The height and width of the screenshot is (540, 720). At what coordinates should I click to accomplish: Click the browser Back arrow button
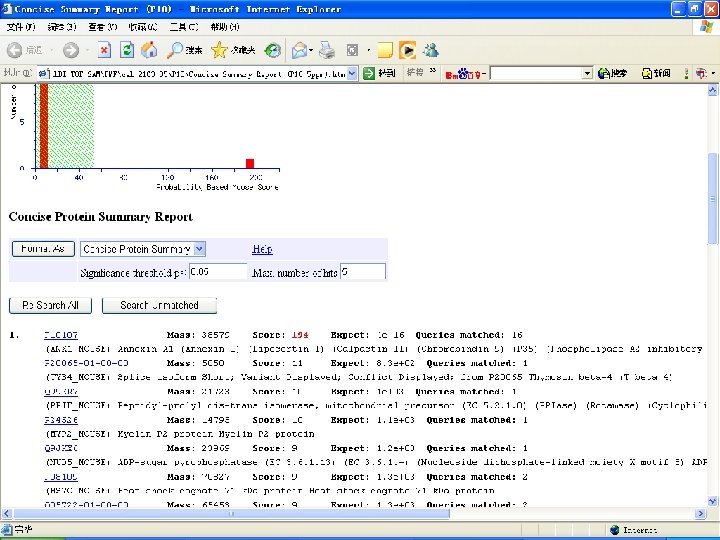(x=16, y=50)
